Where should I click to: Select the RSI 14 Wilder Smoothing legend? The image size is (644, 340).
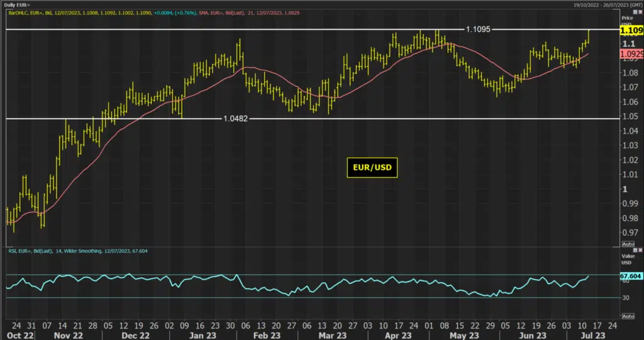[x=78, y=251]
